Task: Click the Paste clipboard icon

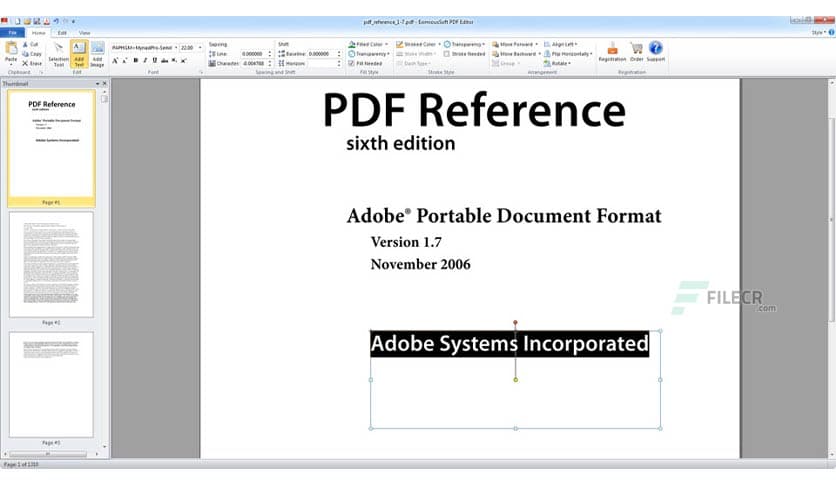Action: (x=11, y=49)
